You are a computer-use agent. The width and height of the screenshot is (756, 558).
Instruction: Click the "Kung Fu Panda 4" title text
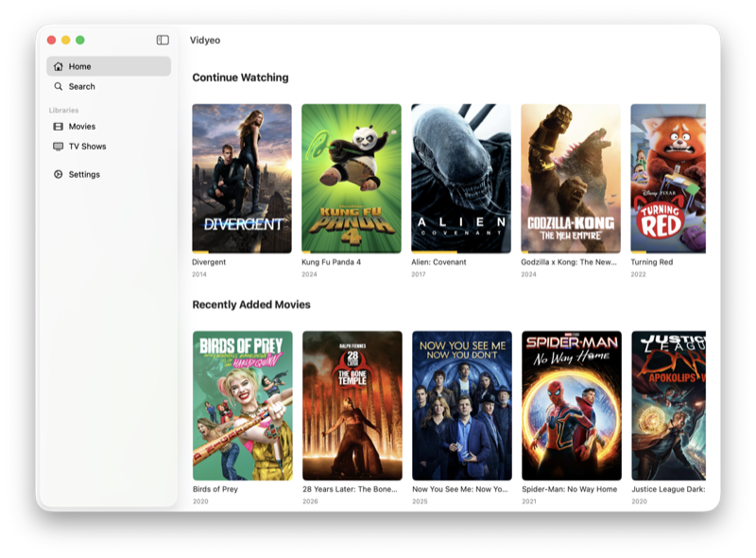tap(332, 262)
